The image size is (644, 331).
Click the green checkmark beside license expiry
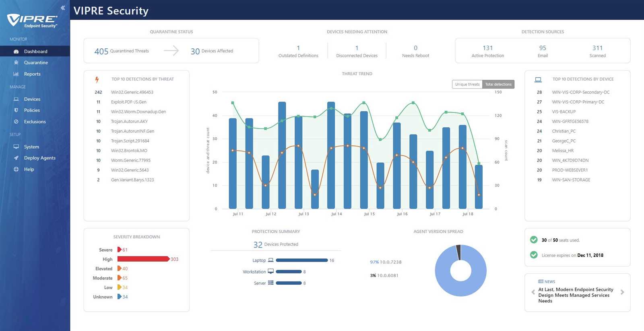[534, 255]
